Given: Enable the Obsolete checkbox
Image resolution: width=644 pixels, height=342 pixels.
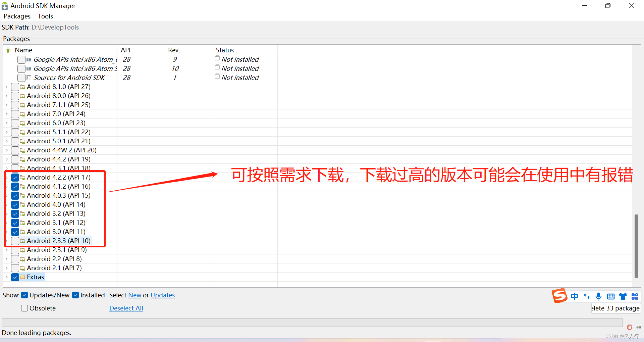Looking at the screenshot, I should tap(24, 308).
